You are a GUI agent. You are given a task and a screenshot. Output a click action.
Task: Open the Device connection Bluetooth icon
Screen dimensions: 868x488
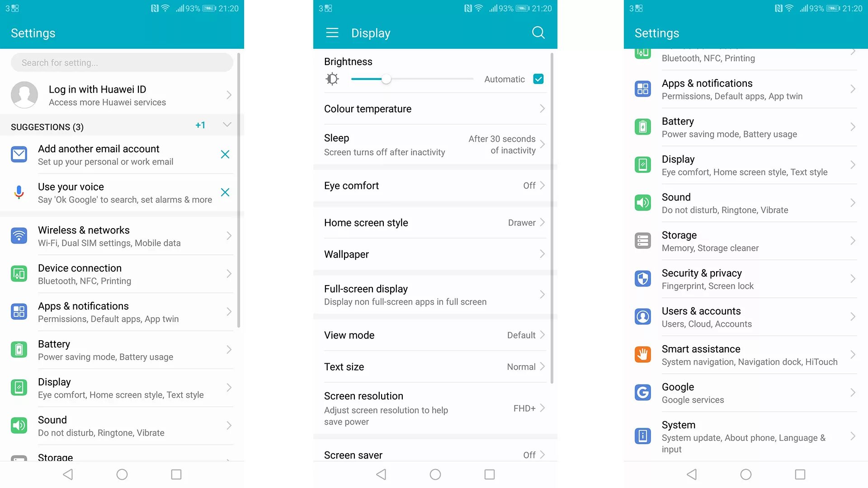click(19, 273)
